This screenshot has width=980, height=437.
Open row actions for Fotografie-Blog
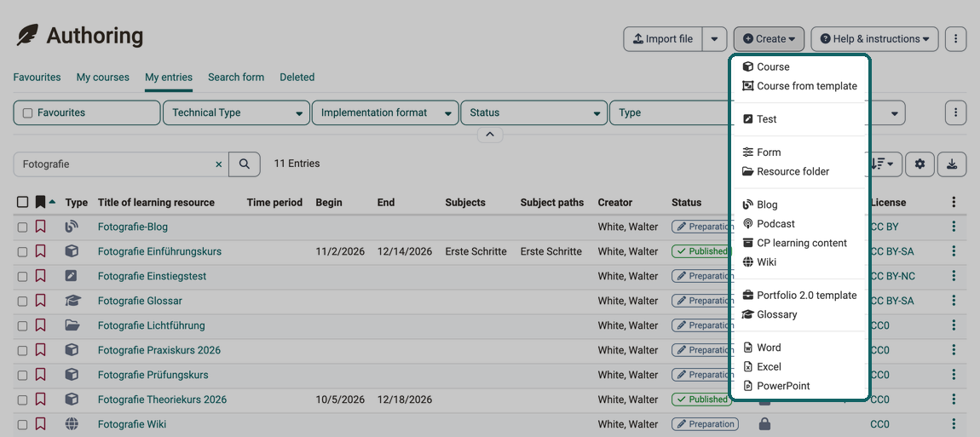954,227
